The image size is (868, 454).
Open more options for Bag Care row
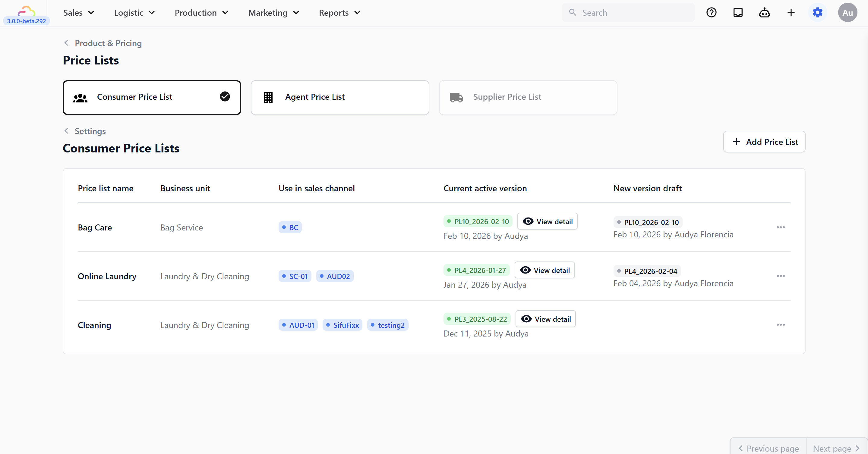pyautogui.click(x=781, y=227)
